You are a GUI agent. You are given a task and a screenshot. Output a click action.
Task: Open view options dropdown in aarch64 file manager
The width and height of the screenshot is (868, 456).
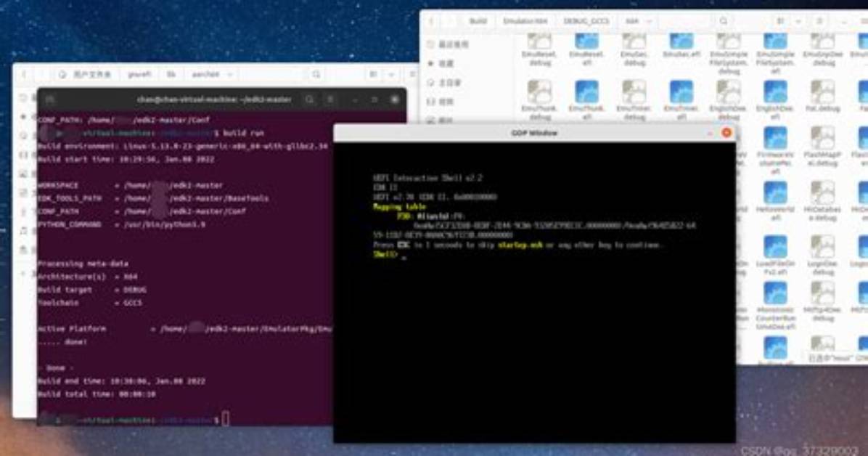[391, 74]
